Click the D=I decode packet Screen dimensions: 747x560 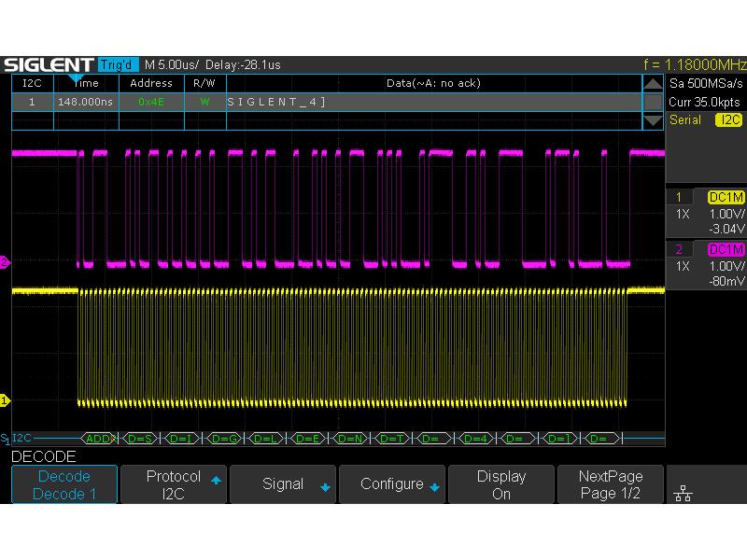pyautogui.click(x=181, y=439)
